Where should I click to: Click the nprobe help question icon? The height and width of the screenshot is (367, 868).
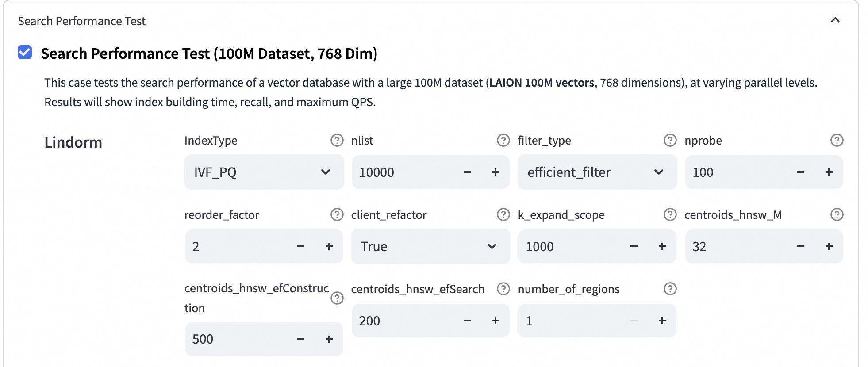click(x=837, y=141)
